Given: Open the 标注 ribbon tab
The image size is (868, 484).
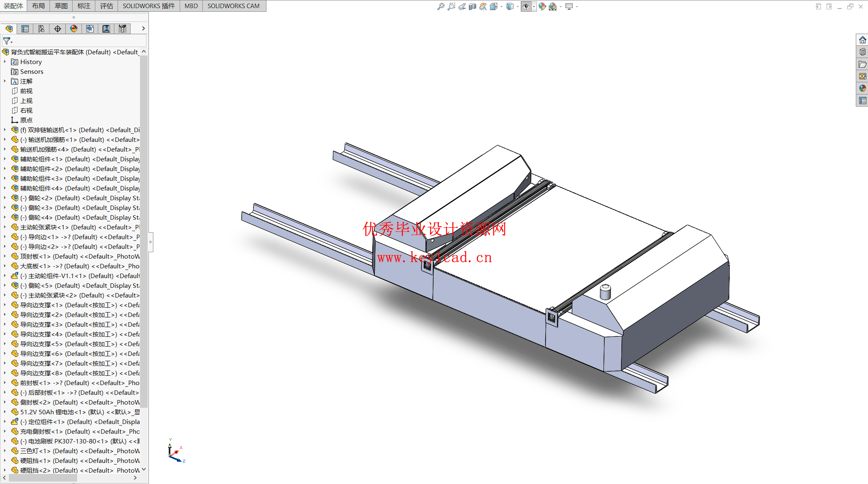Looking at the screenshot, I should (x=84, y=6).
